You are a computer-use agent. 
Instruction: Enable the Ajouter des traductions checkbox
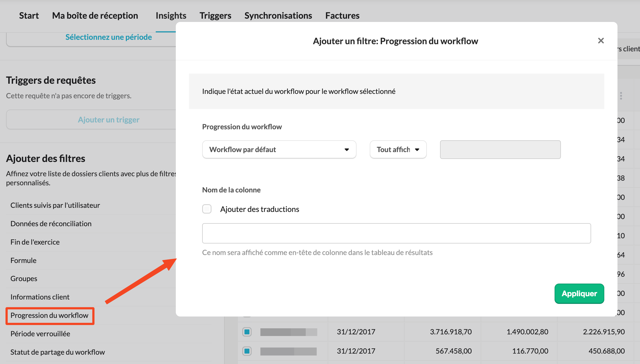pos(207,209)
